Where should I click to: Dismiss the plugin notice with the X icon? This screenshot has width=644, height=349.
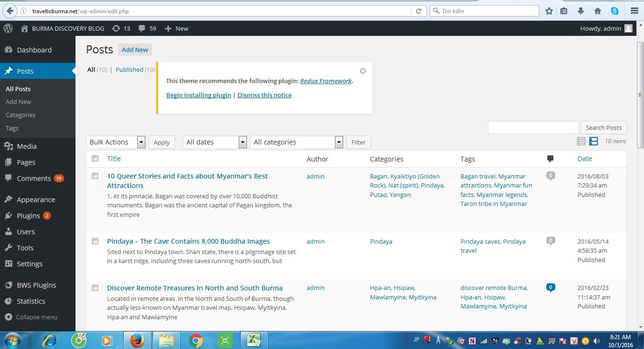(x=363, y=71)
